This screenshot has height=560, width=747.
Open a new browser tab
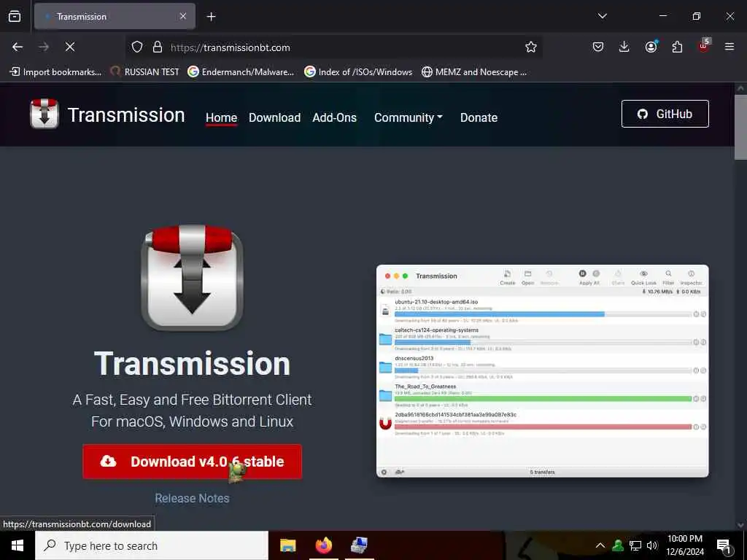coord(211,17)
